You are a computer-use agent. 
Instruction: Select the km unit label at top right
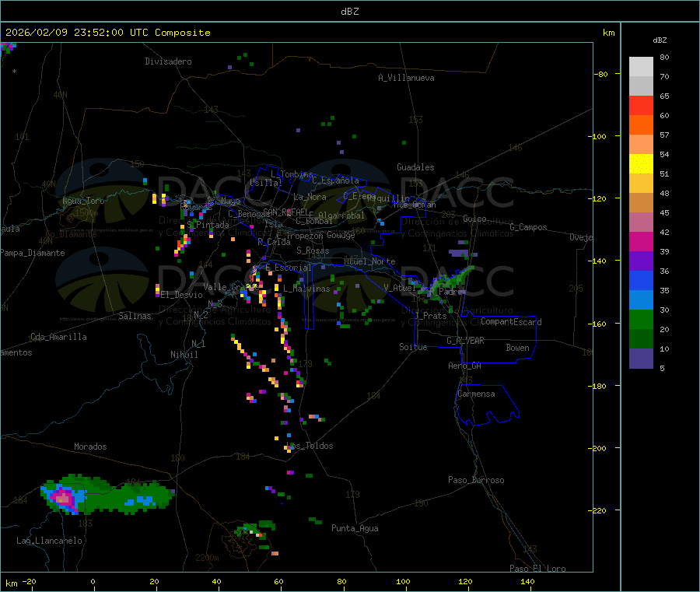608,33
